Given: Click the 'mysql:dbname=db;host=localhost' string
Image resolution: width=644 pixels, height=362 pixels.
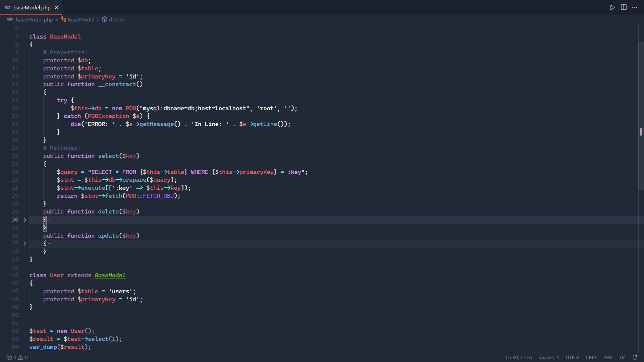Looking at the screenshot, I should tap(195, 108).
